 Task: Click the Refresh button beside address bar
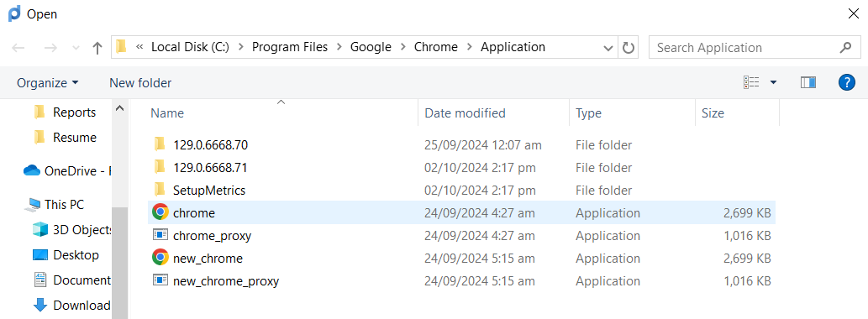click(x=628, y=48)
